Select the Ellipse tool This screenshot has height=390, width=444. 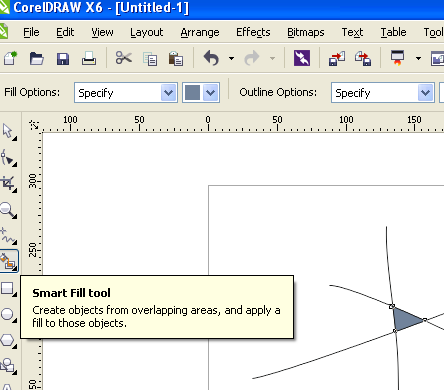[8, 314]
